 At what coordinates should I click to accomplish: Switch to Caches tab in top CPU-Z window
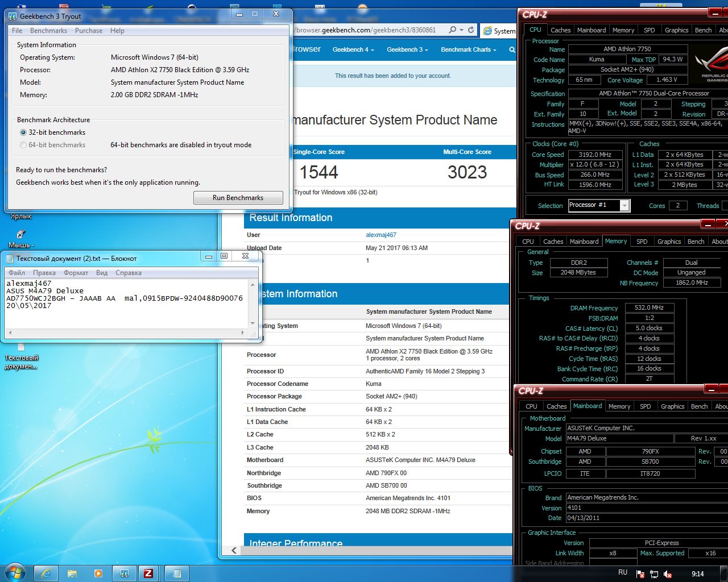560,30
